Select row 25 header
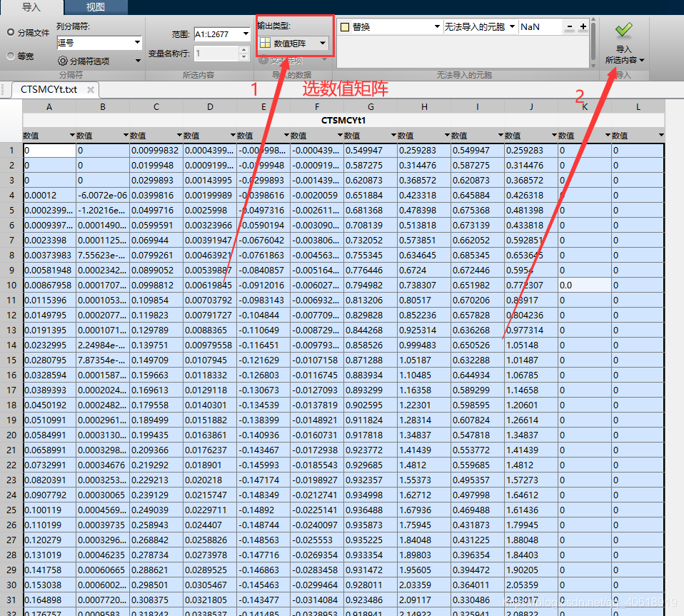The height and width of the screenshot is (616, 684). point(11,510)
